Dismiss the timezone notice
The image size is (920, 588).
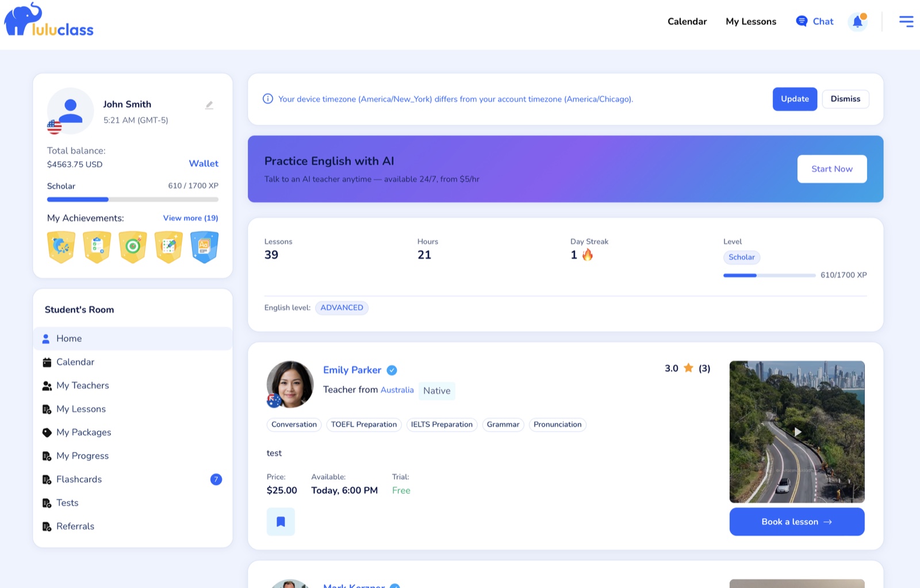coord(845,99)
